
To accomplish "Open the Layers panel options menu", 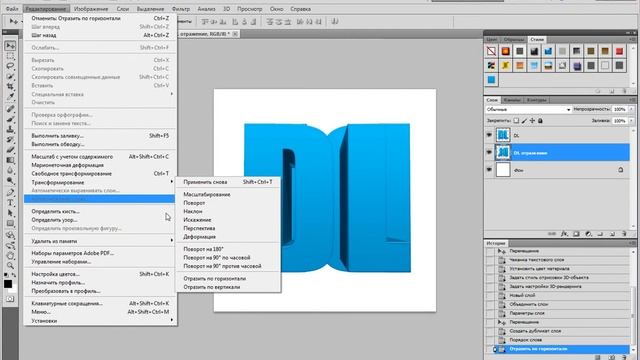I will point(633,100).
